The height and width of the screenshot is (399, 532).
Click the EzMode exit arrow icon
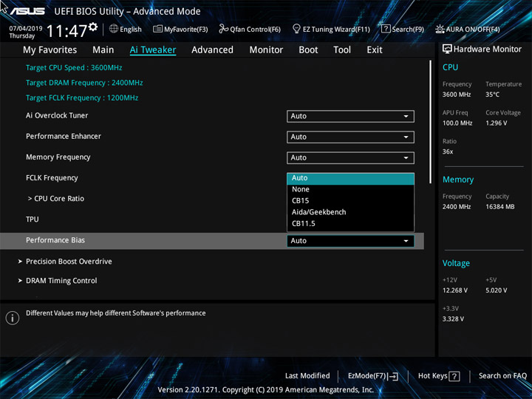(x=392, y=376)
